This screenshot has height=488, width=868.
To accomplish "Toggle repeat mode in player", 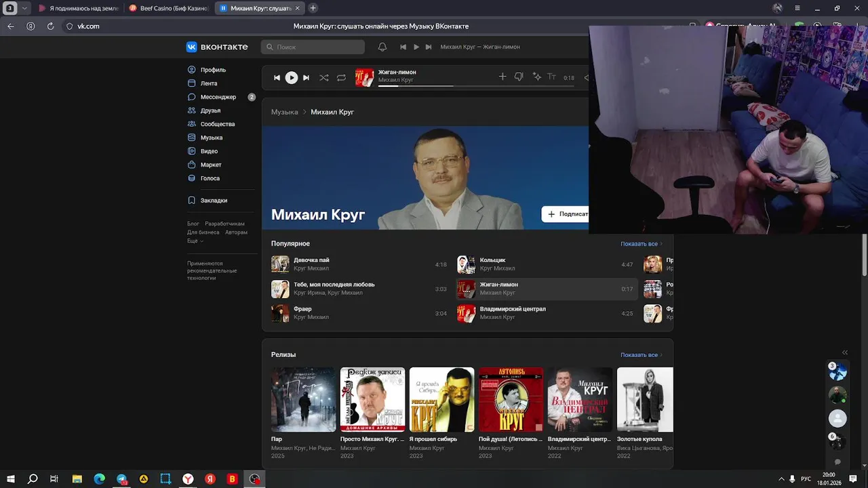I will 341,77.
